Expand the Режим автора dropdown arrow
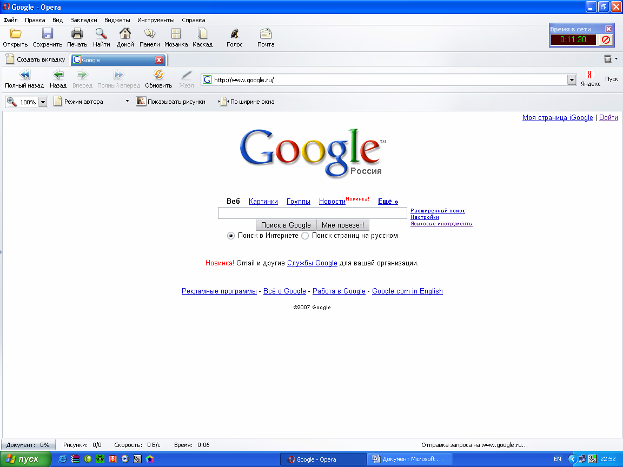 point(127,101)
